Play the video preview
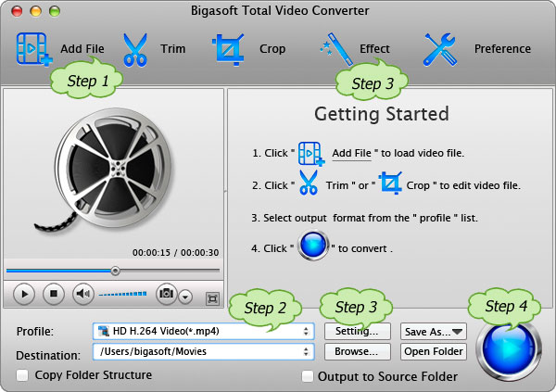The height and width of the screenshot is (392, 556). (x=24, y=294)
